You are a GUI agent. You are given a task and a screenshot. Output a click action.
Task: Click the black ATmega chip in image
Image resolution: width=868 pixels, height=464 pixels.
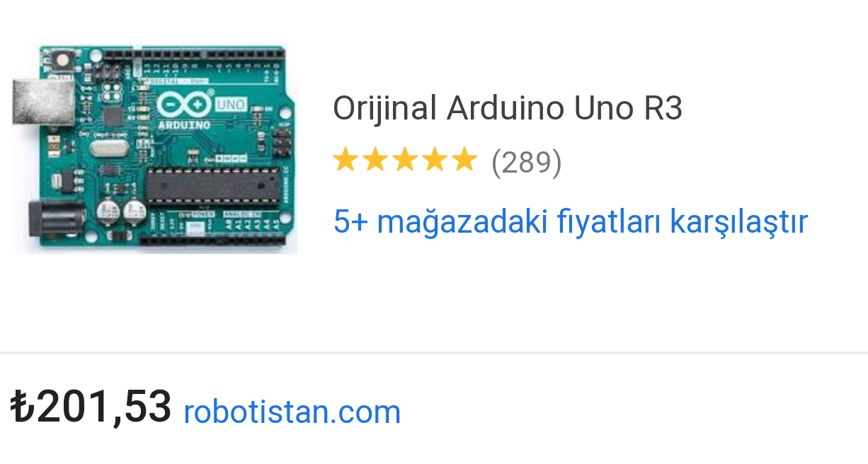tap(211, 185)
